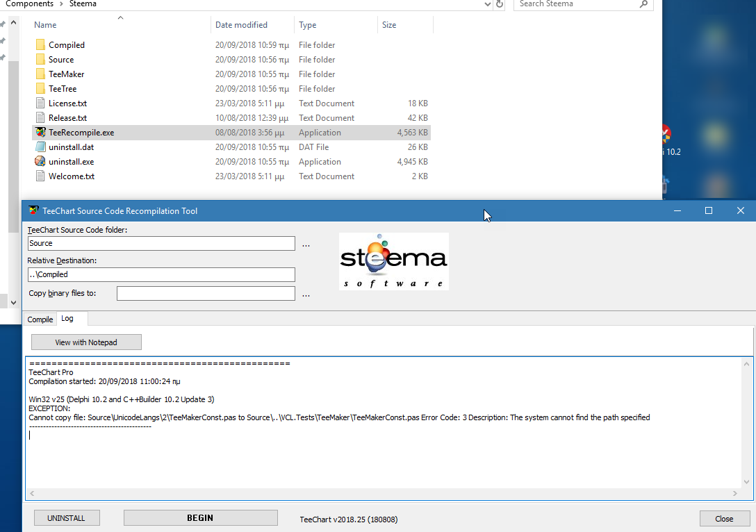Click the log vertical scrollbar up arrow

coord(747,364)
